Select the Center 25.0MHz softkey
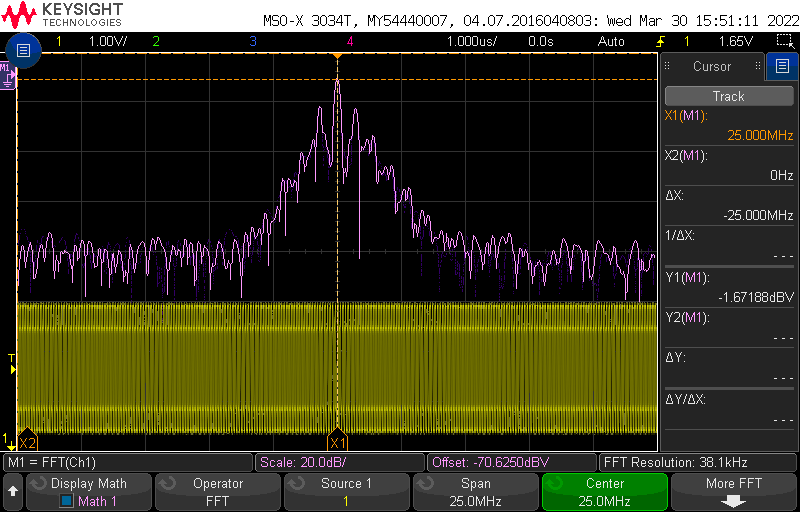800x512 pixels. [605, 492]
